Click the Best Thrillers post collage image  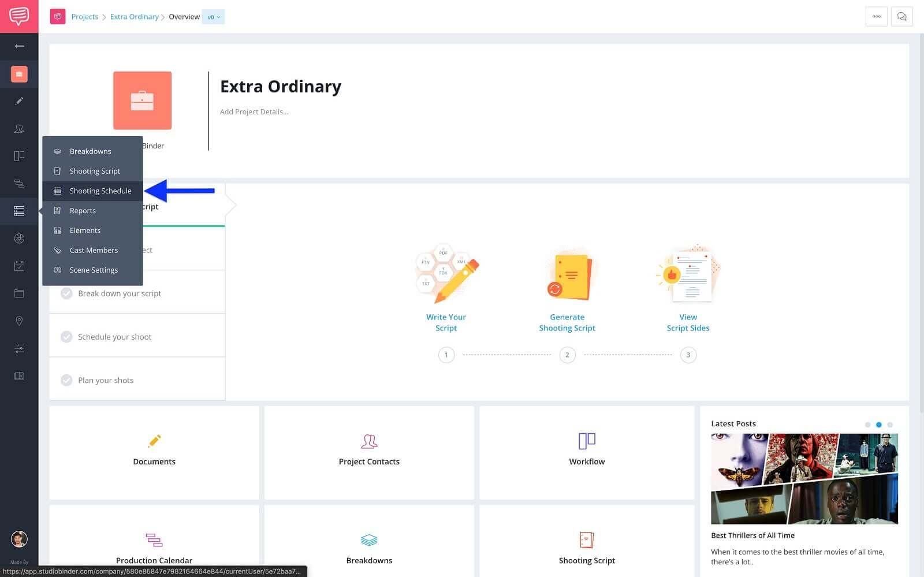(804, 479)
